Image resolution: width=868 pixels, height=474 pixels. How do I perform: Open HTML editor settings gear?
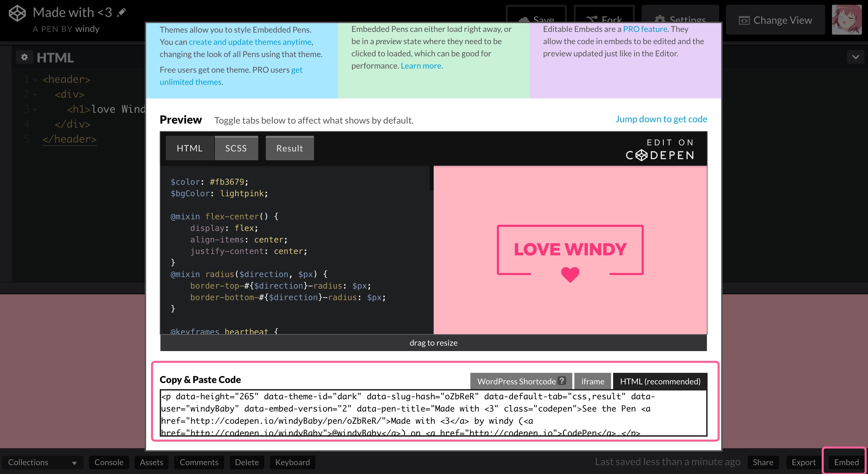coord(24,57)
